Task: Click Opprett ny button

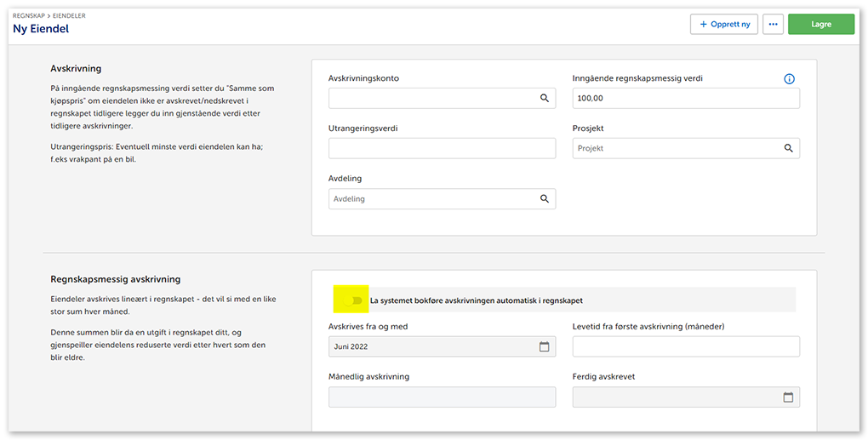Action: 724,25
